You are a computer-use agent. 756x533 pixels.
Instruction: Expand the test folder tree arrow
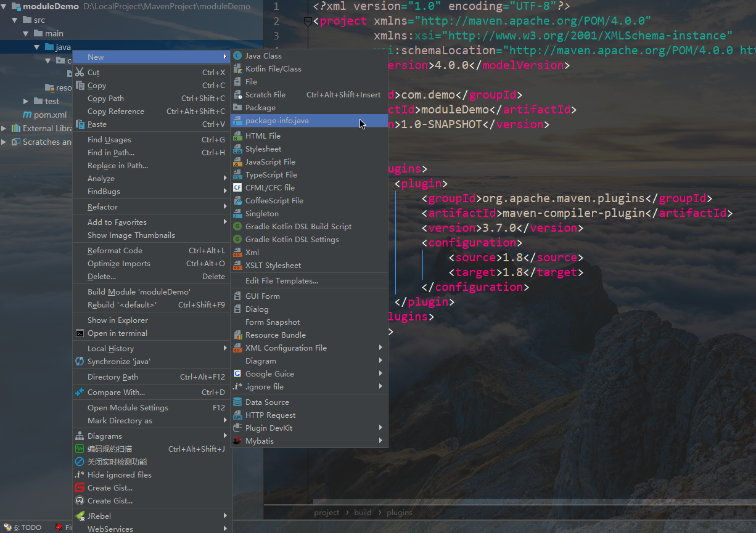pos(26,101)
